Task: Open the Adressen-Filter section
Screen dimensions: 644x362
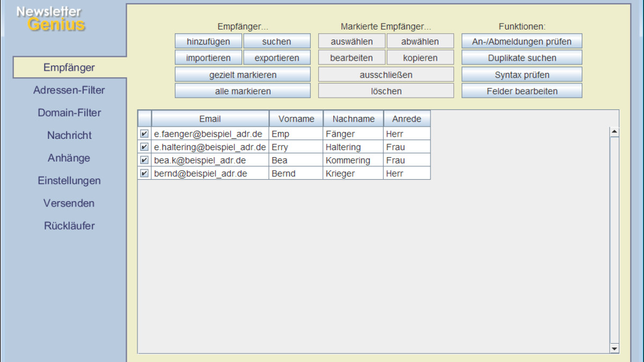Action: (69, 90)
